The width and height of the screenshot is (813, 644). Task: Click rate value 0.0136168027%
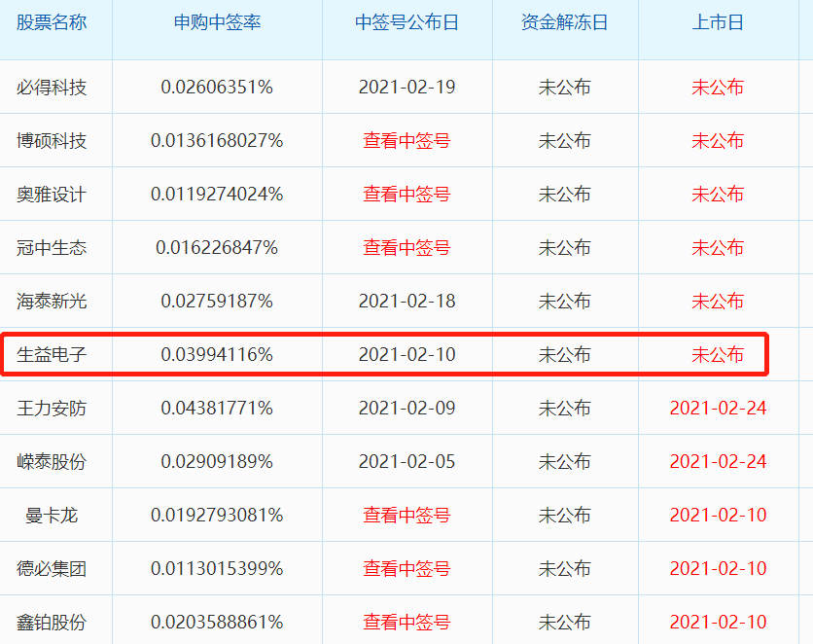pos(217,140)
